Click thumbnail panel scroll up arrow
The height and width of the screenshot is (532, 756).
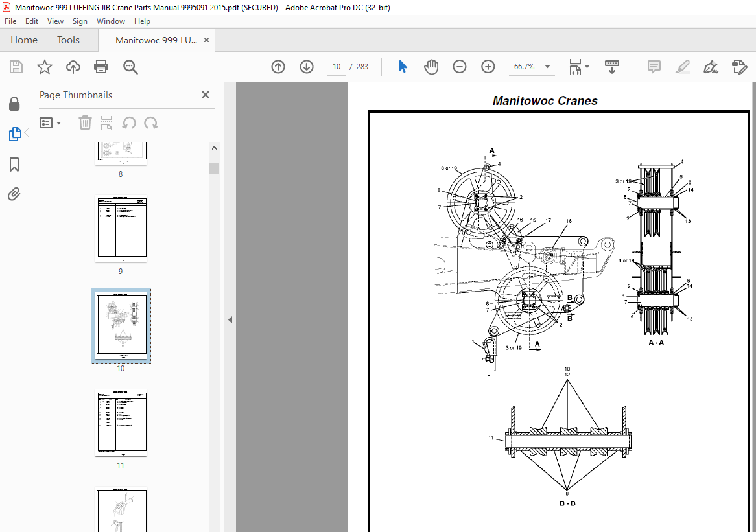point(214,148)
